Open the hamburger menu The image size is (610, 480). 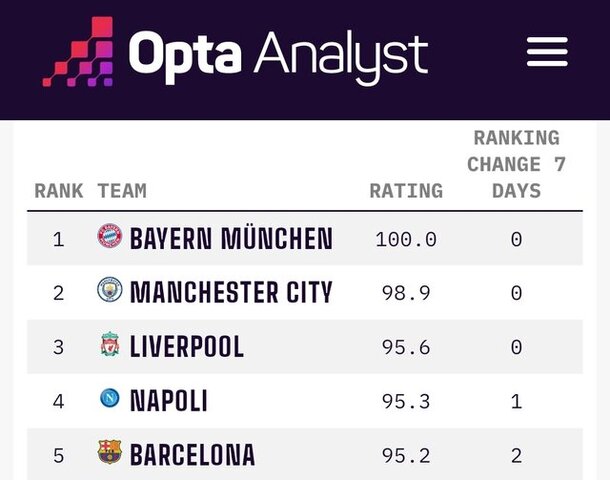pyautogui.click(x=547, y=52)
